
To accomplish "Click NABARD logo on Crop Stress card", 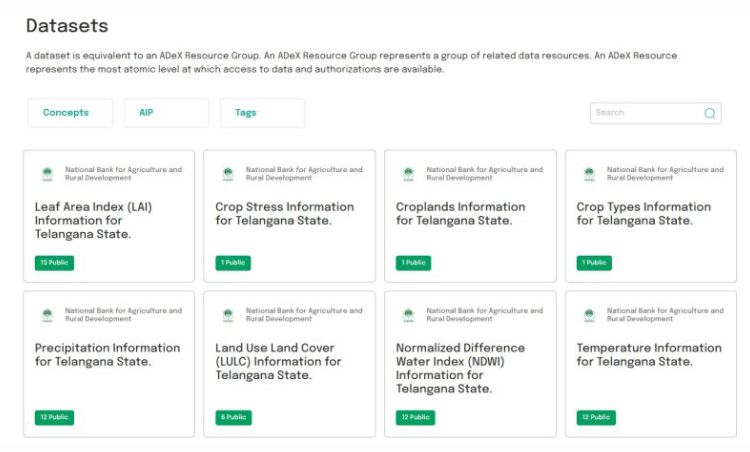I will click(x=228, y=174).
